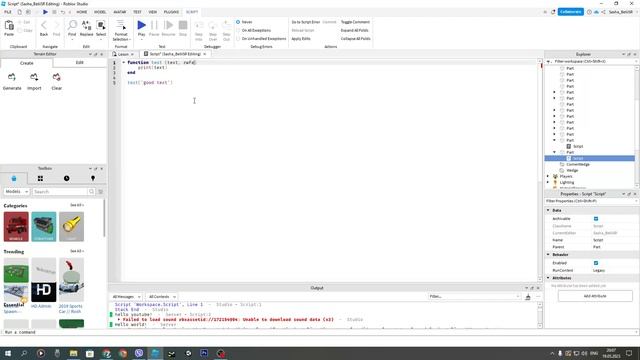
Task: Click the Add Attribute button
Action: point(595,296)
